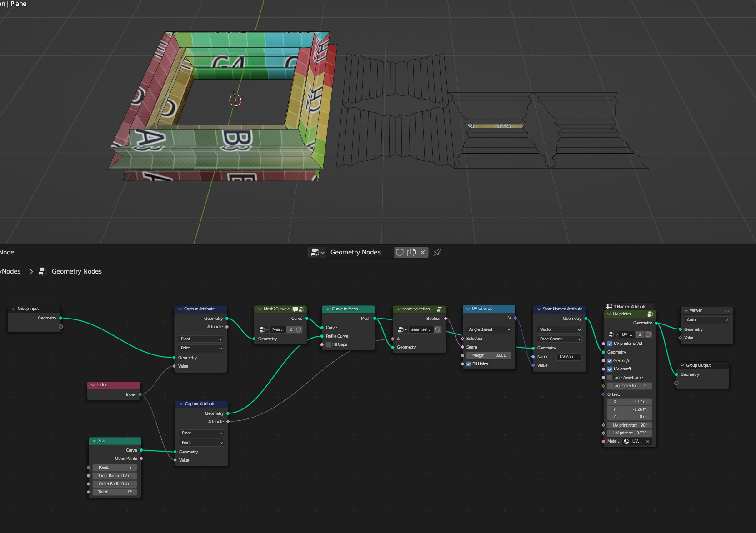
Task: Remove the UV material using the X next to it
Action: tap(647, 441)
